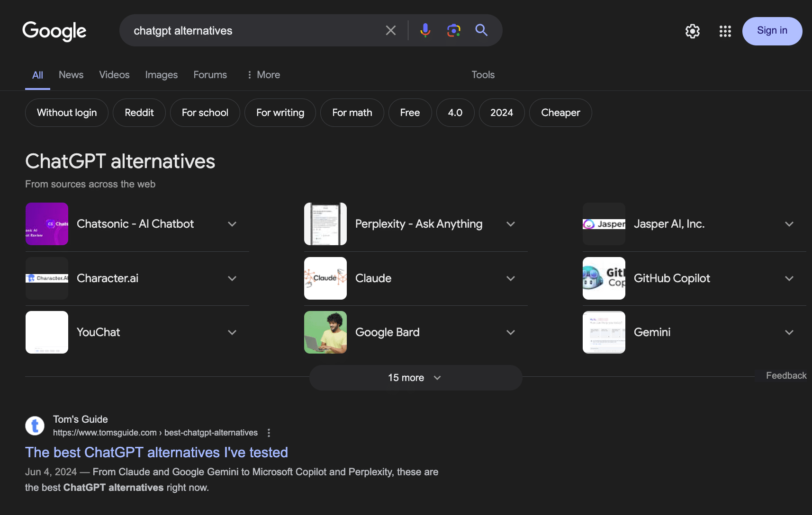Select the Cheaper filter chip

tap(560, 113)
